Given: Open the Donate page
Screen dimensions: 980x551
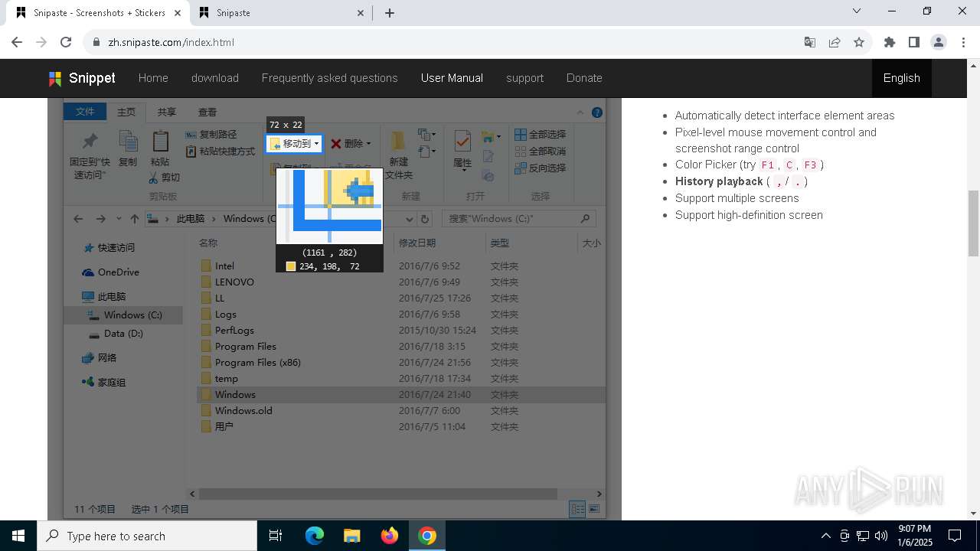Looking at the screenshot, I should 584,78.
